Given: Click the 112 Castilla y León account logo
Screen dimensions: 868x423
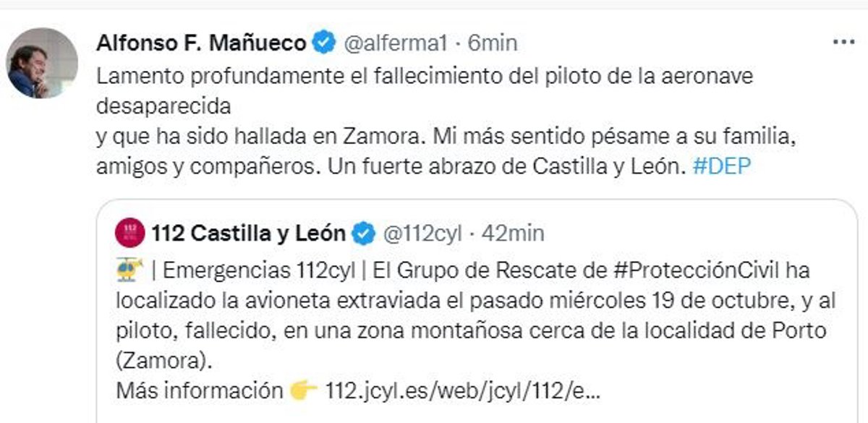Looking at the screenshot, I should coord(129,233).
